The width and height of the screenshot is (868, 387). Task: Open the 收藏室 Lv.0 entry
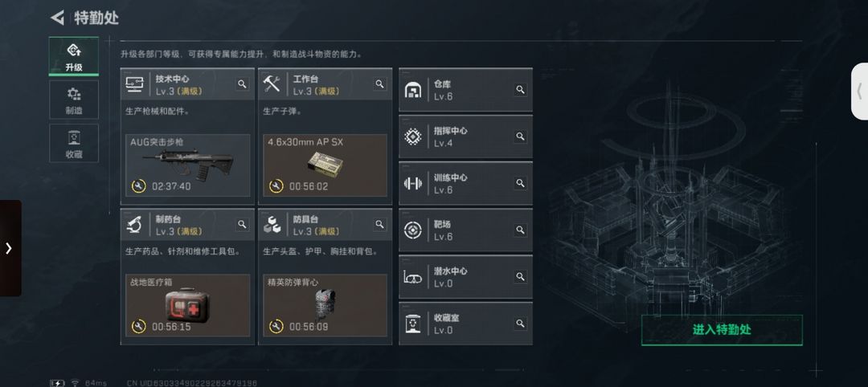click(465, 324)
